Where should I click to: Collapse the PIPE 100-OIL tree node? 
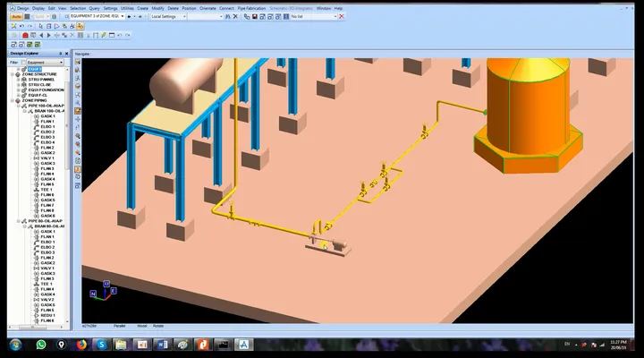click(19, 106)
